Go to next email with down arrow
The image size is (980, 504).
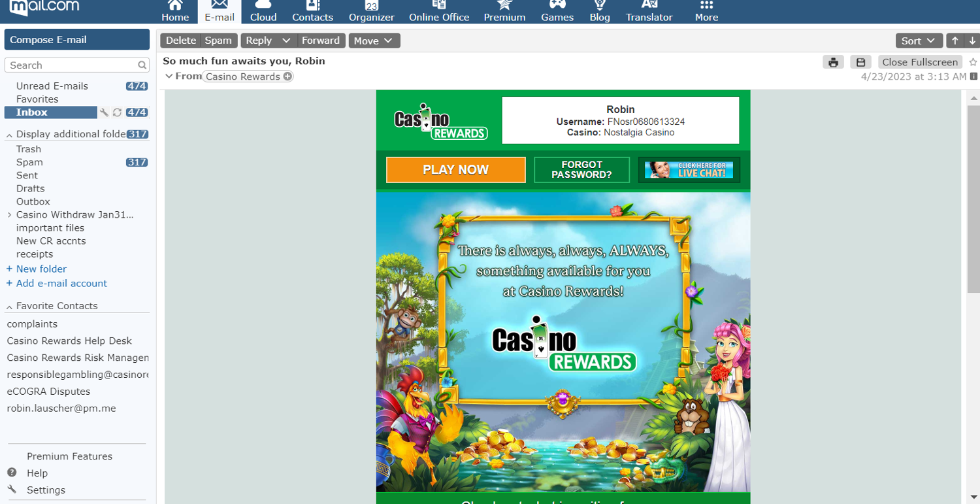[x=972, y=41]
